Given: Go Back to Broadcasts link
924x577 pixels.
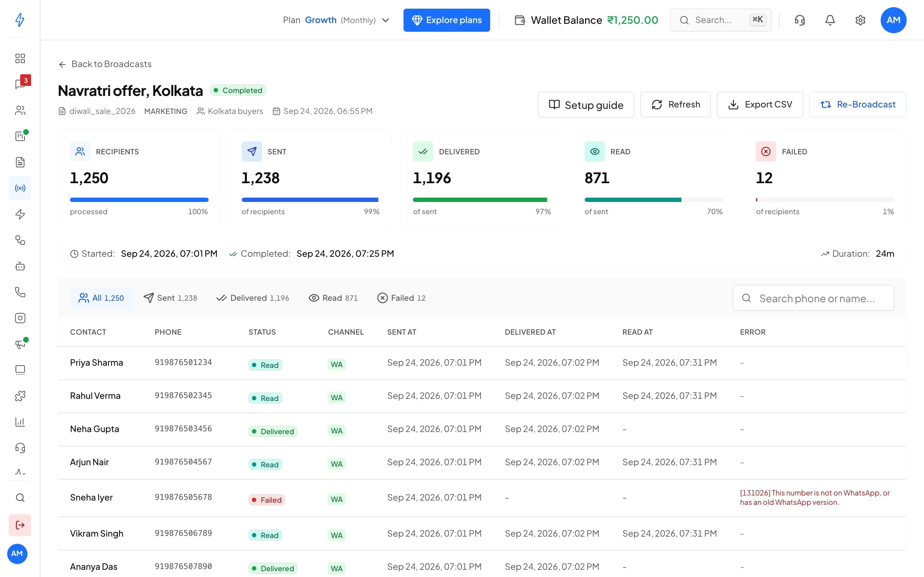Looking at the screenshot, I should 105,64.
